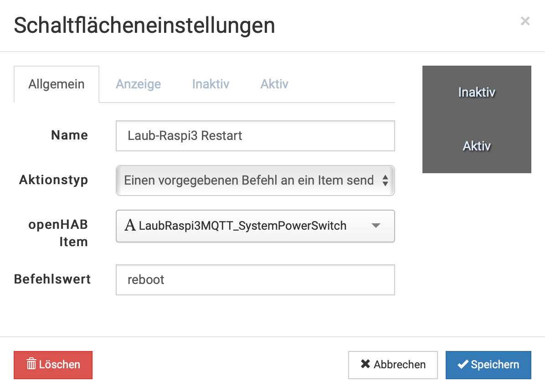The width and height of the screenshot is (545, 392).
Task: Open the Inaktiv settings tab
Action: (x=211, y=84)
